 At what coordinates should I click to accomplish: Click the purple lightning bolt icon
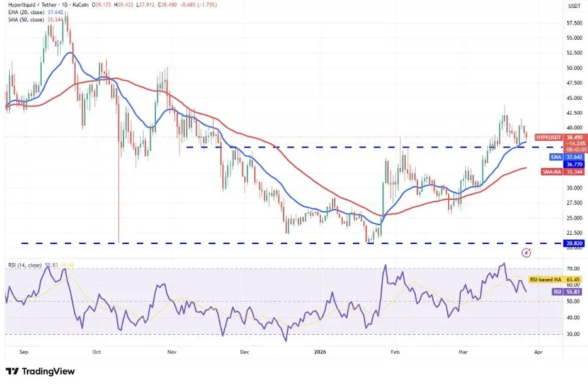(x=527, y=253)
